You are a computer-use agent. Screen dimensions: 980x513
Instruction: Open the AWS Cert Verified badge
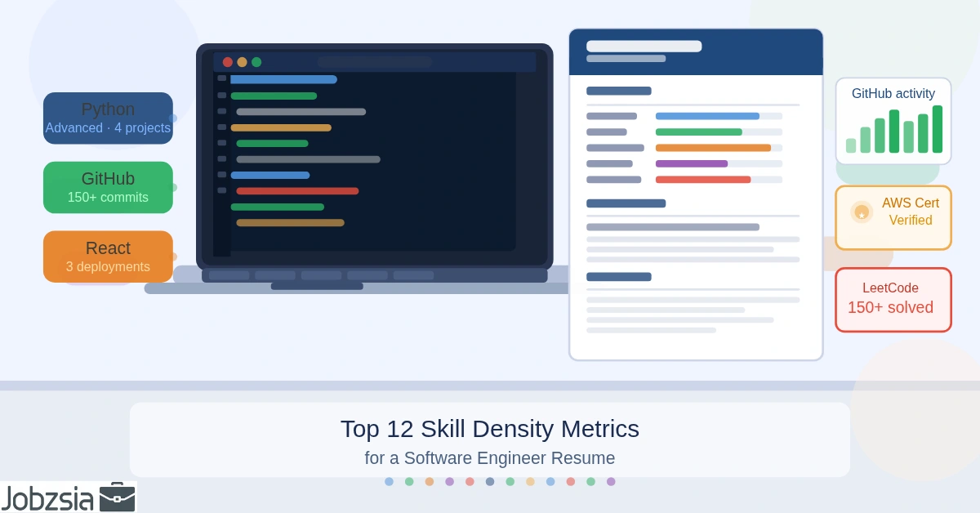pos(893,217)
